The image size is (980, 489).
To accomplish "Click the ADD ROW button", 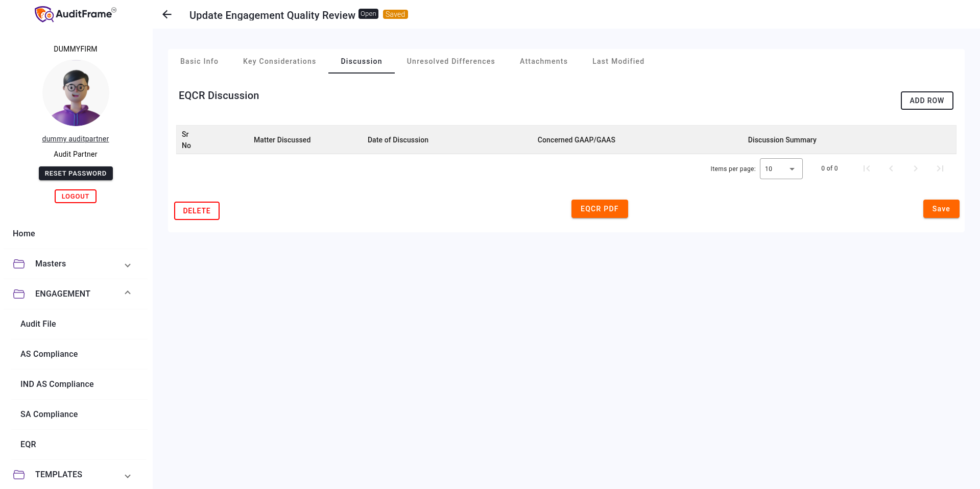I will [x=926, y=101].
